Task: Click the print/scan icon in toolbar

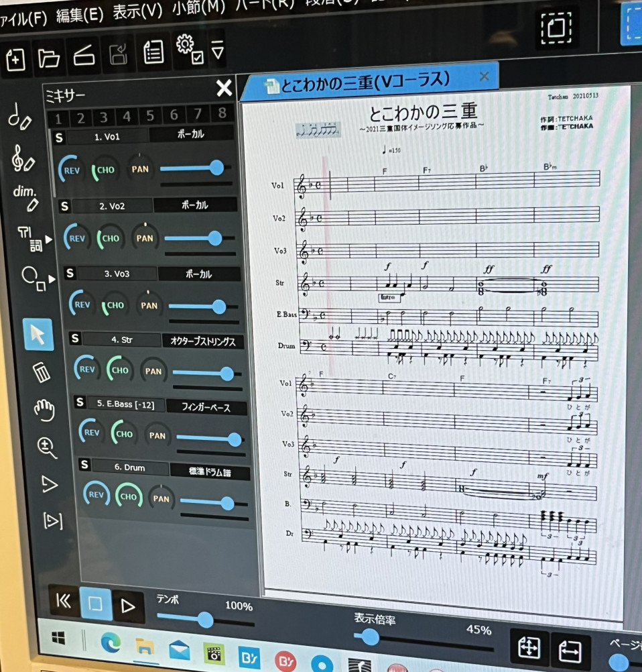Action: click(84, 55)
